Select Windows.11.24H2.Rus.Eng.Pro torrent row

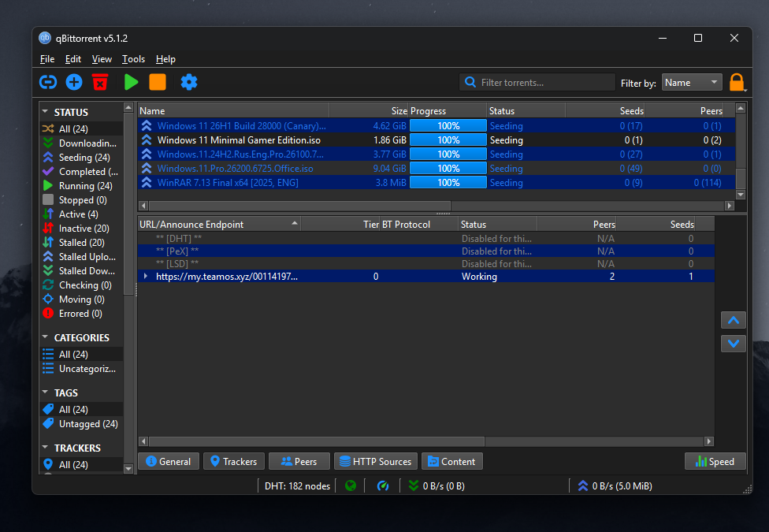tap(437, 154)
